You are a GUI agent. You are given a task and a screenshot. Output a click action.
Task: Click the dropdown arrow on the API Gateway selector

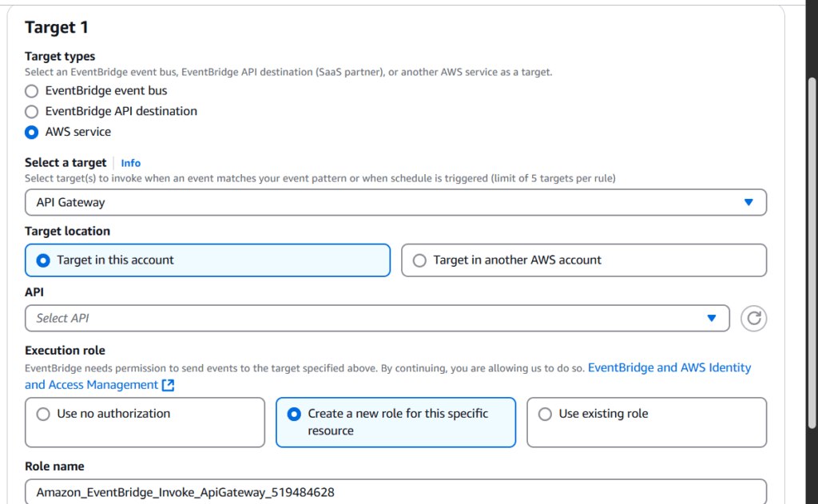pos(749,202)
